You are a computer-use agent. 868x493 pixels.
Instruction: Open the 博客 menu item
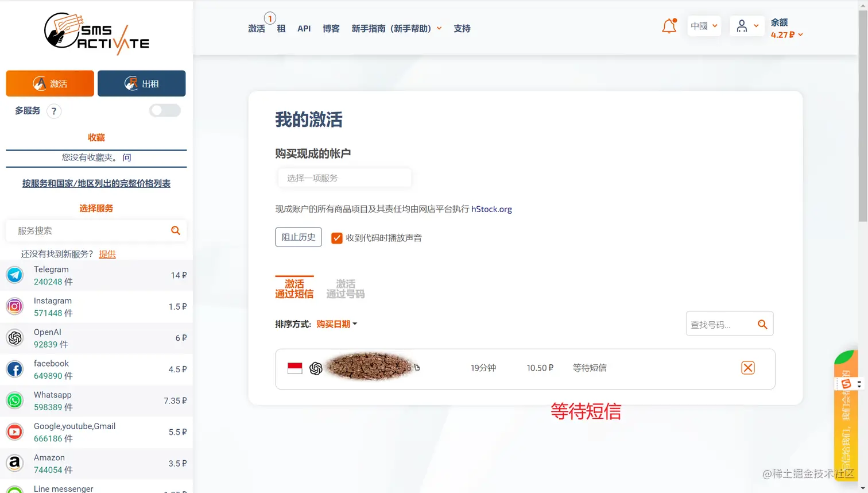click(x=331, y=28)
